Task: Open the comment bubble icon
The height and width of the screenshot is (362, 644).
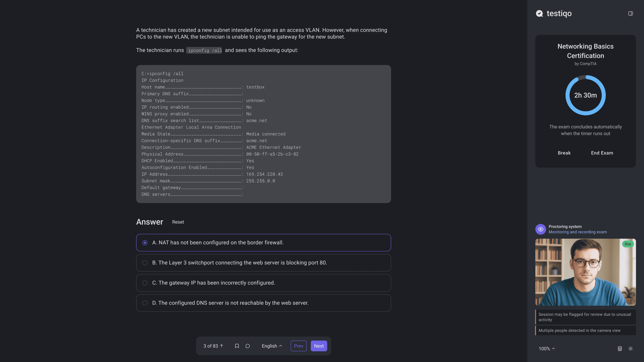Action: (248, 346)
